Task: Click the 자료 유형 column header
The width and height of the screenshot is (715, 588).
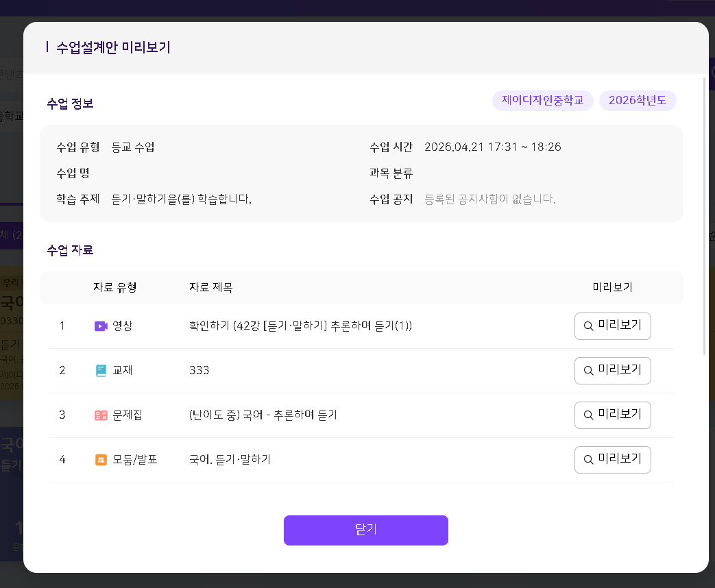Action: [x=115, y=288]
